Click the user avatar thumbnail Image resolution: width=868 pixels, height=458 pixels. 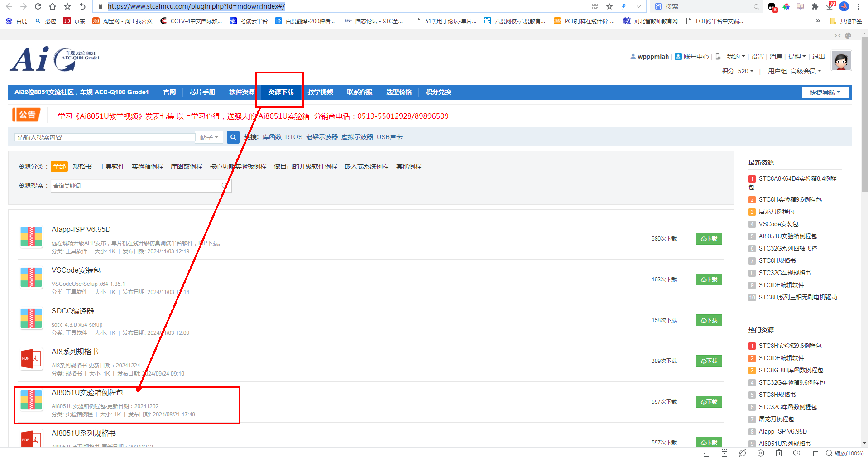pyautogui.click(x=841, y=60)
